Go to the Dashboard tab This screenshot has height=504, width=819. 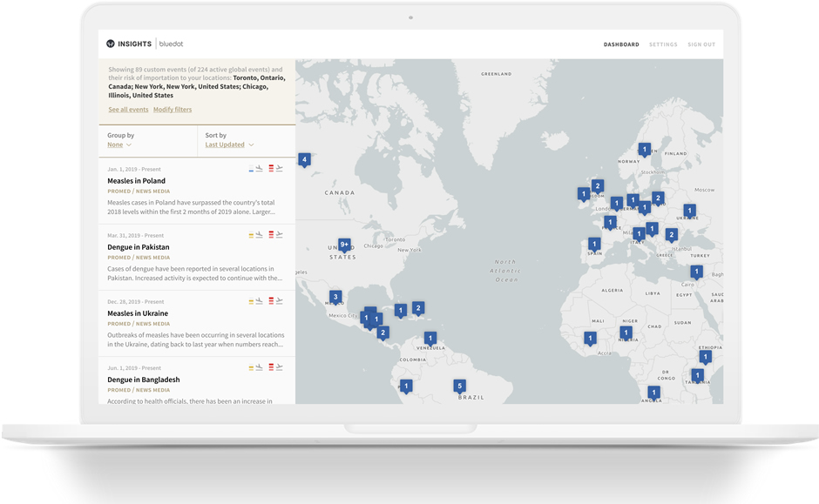coord(621,44)
